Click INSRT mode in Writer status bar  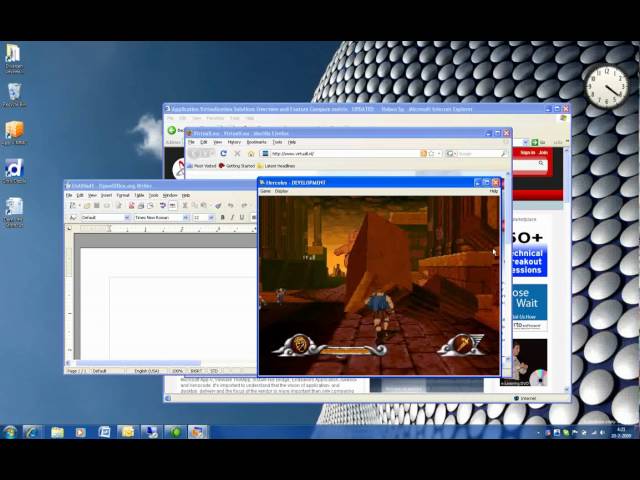(x=196, y=371)
